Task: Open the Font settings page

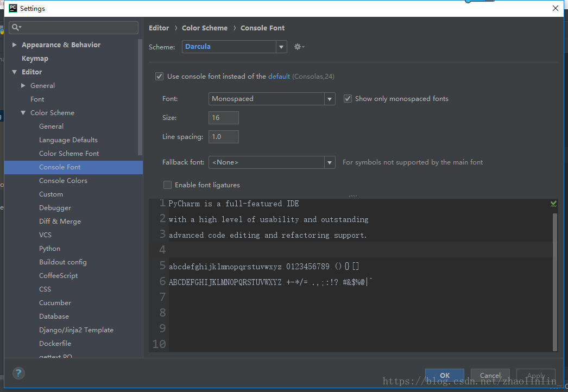Action: click(x=37, y=99)
